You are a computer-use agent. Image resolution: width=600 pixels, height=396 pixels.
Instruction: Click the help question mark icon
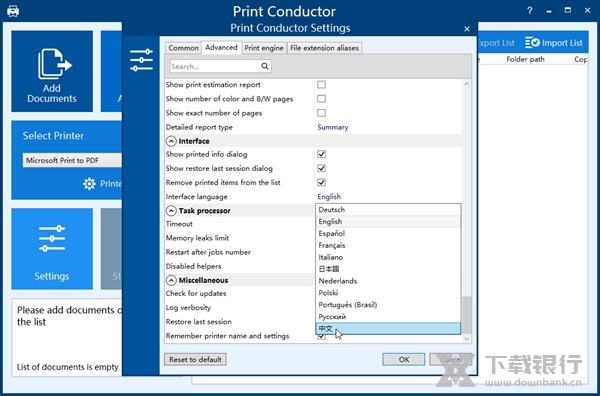pyautogui.click(x=530, y=10)
